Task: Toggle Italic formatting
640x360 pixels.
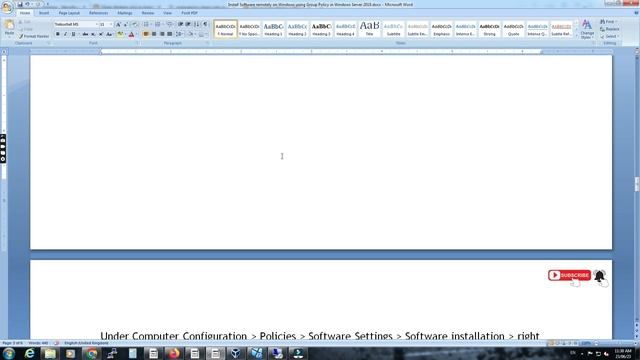Action: coord(65,34)
